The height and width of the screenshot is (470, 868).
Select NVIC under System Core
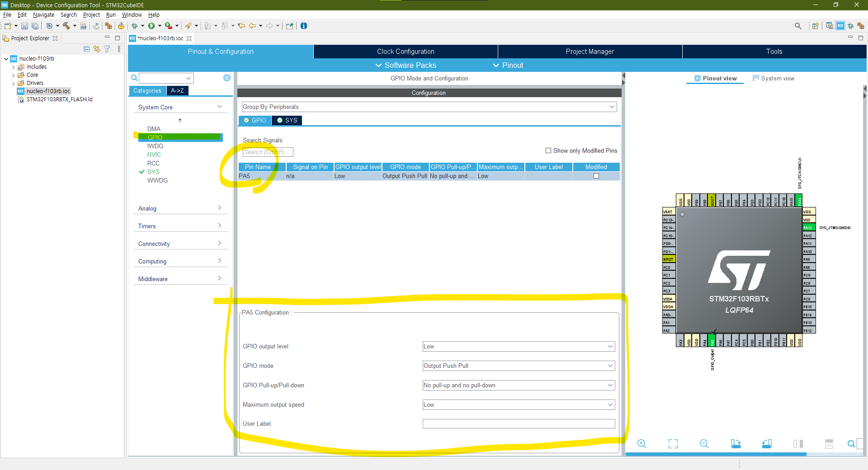point(154,155)
